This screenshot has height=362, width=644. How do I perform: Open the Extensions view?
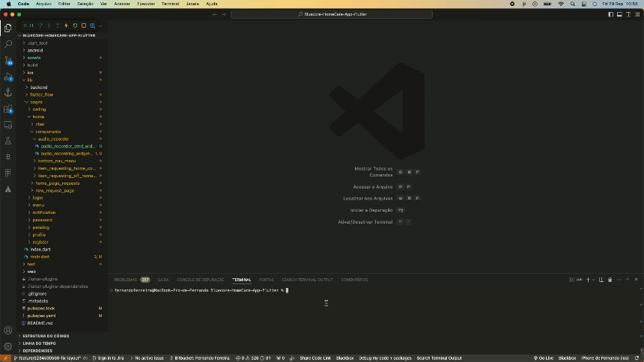tap(7, 108)
